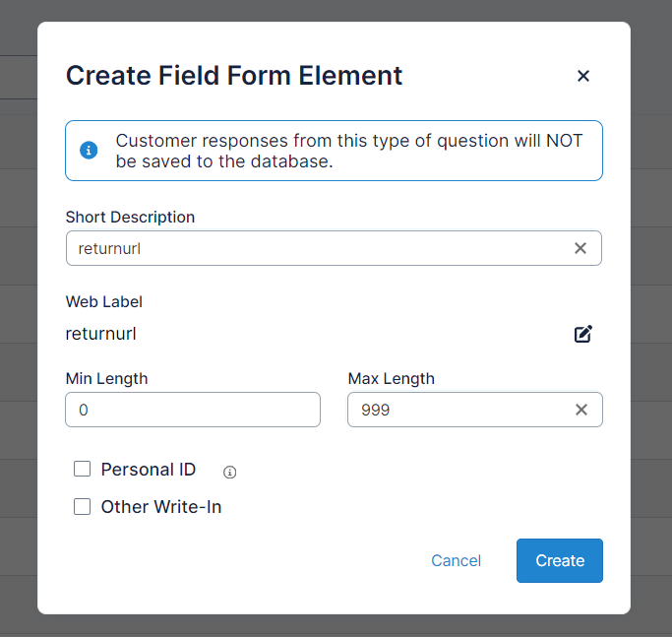Click the blue info icon in the alert
This screenshot has width=672, height=637.
[x=89, y=151]
